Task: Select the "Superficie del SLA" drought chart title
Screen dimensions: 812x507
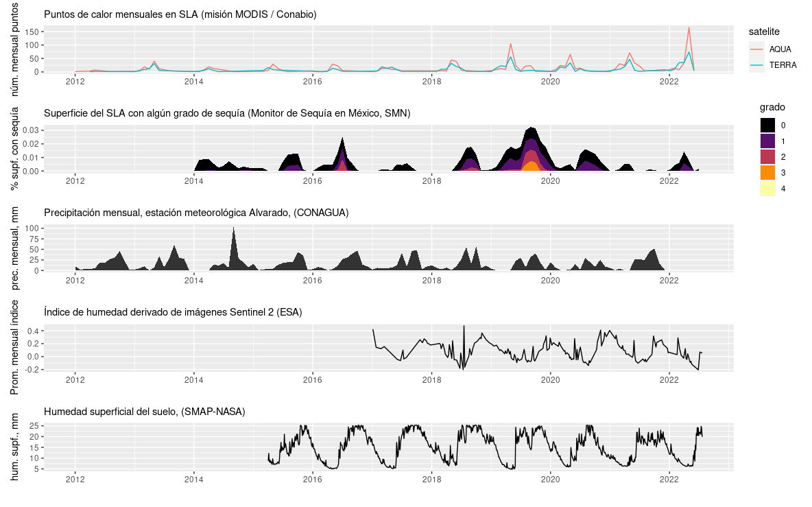Action: pyautogui.click(x=226, y=113)
